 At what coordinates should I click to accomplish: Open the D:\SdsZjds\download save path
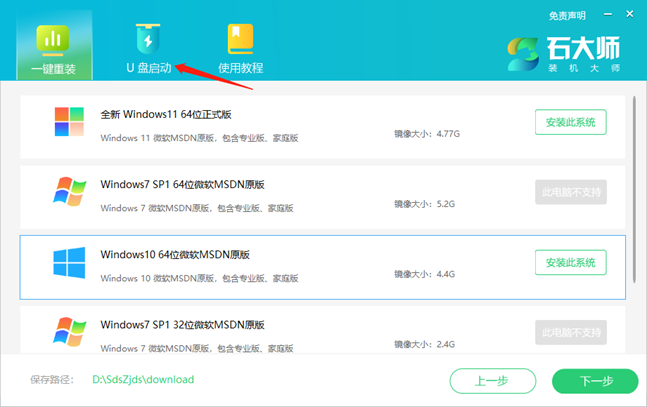coord(143,379)
